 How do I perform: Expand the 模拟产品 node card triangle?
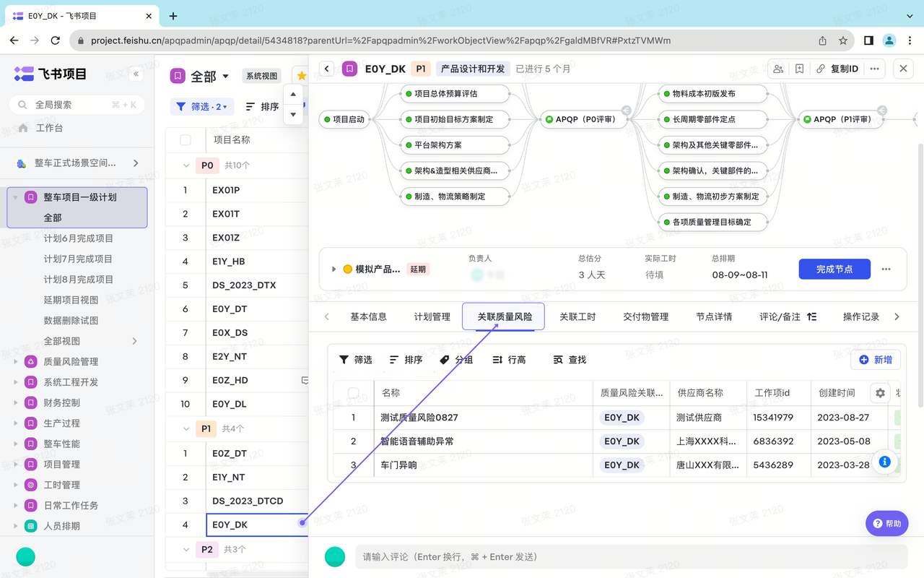click(x=334, y=269)
